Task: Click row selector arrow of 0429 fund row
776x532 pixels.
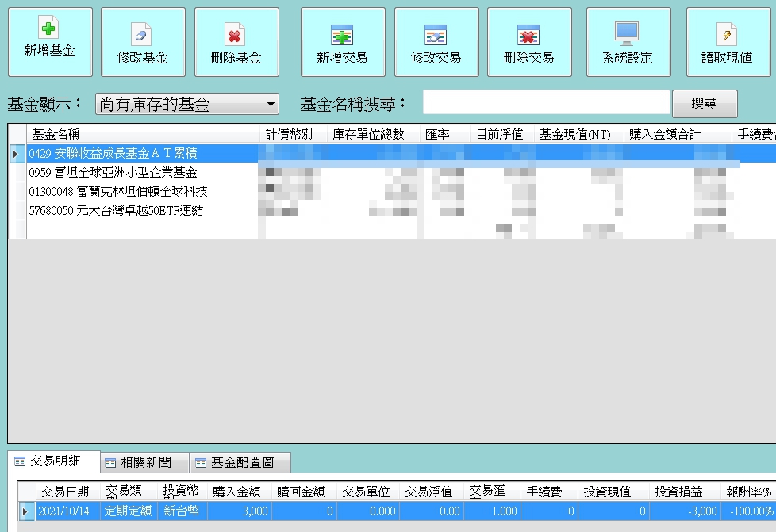Action: pyautogui.click(x=17, y=154)
